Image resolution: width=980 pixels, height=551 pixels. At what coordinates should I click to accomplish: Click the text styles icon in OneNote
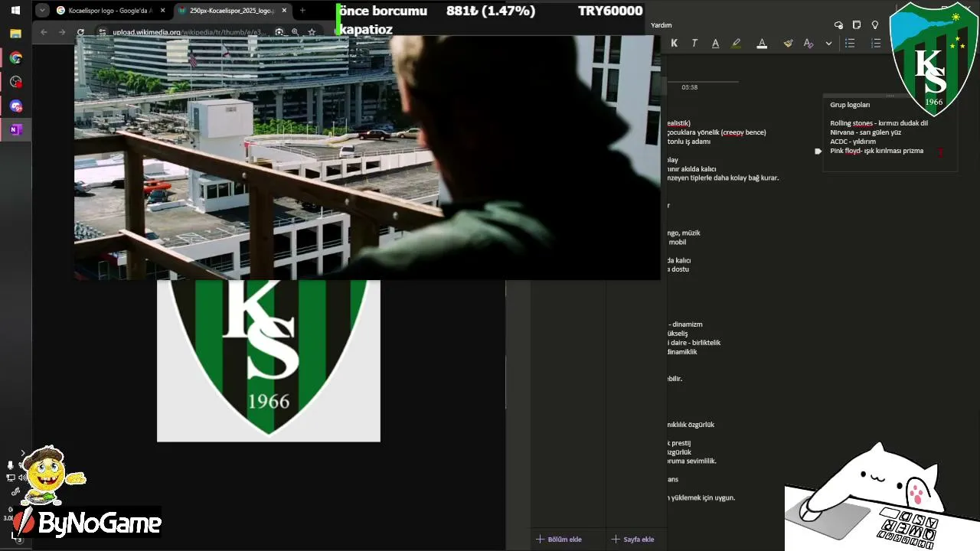[x=808, y=44]
